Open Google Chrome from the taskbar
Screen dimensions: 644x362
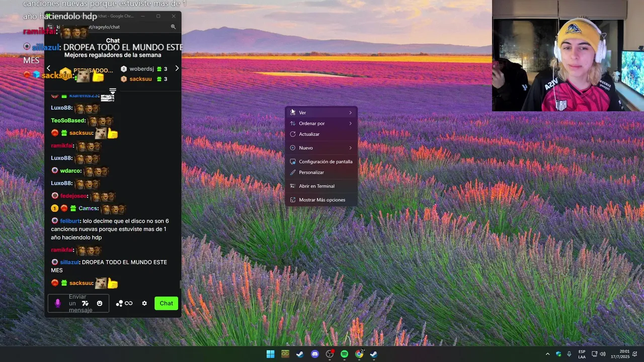coord(359,354)
